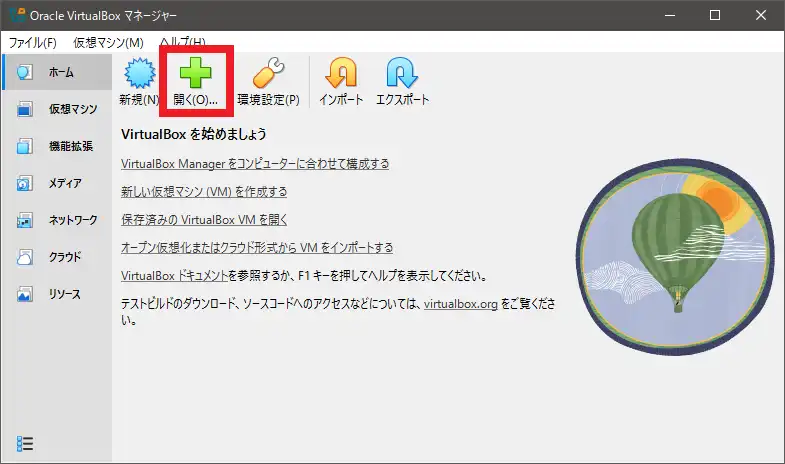
Task: Click the Export (エクスポート) arrow icon
Action: (x=402, y=73)
